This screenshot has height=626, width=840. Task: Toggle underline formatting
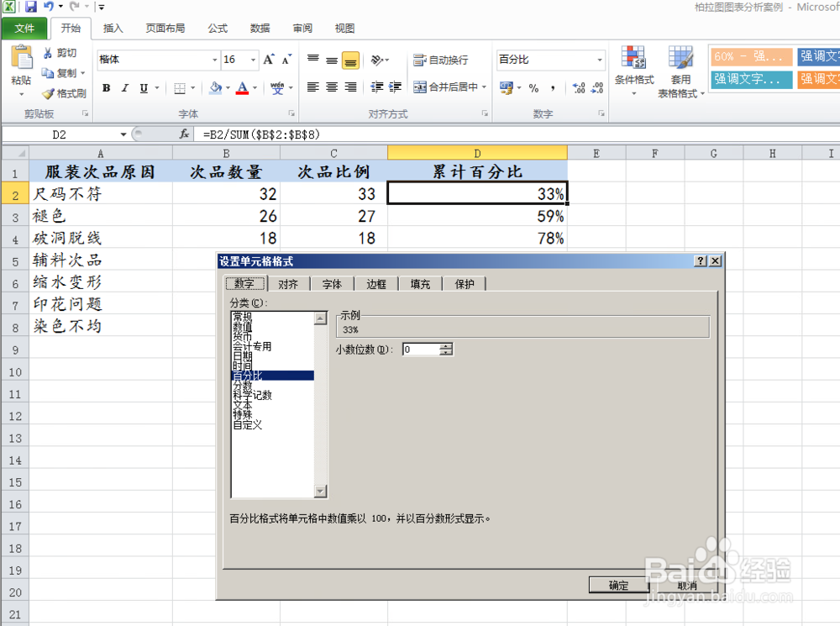click(144, 88)
